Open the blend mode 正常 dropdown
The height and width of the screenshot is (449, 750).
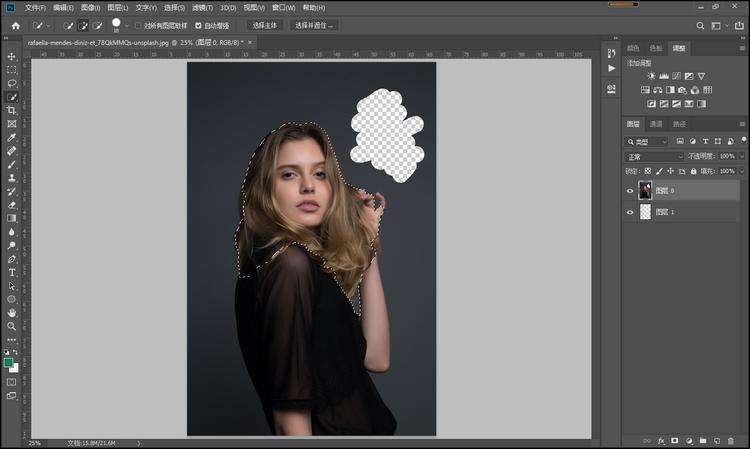[653, 156]
